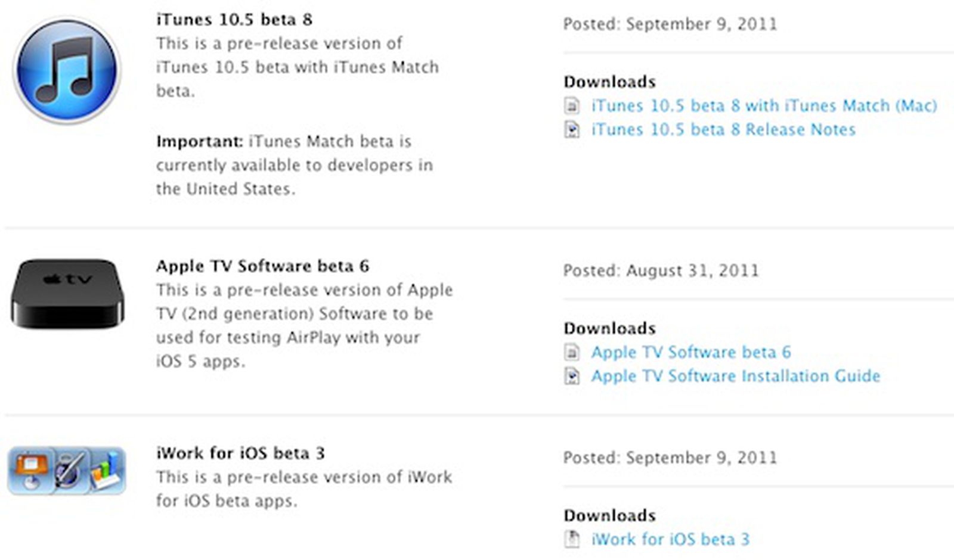Click the file icon beside iWork for iOS beta 3 link
954x560 pixels.
[572, 540]
